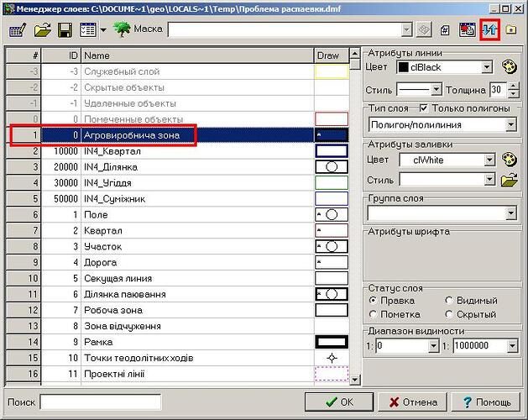Open layers file with folder icon
Screen dimensions: 528x420
pyautogui.click(x=43, y=30)
